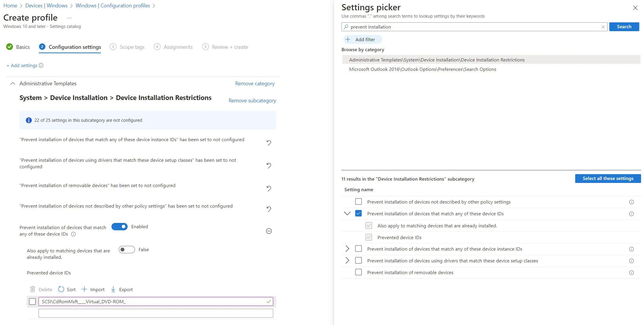Click the minus icon beside device IDs setting
This screenshot has height=325, width=644.
[269, 231]
